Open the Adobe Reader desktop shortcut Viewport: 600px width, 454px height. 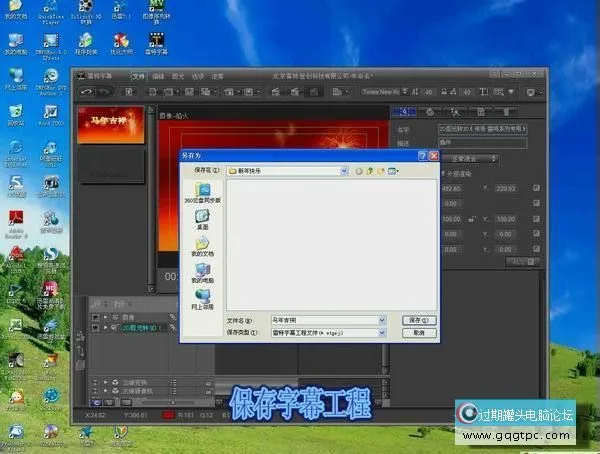tap(17, 220)
